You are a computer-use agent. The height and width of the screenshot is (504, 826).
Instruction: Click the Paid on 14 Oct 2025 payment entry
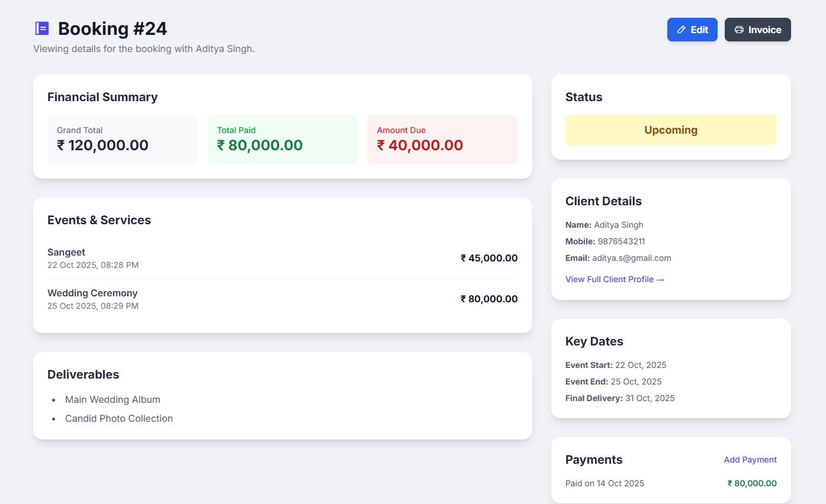(605, 483)
